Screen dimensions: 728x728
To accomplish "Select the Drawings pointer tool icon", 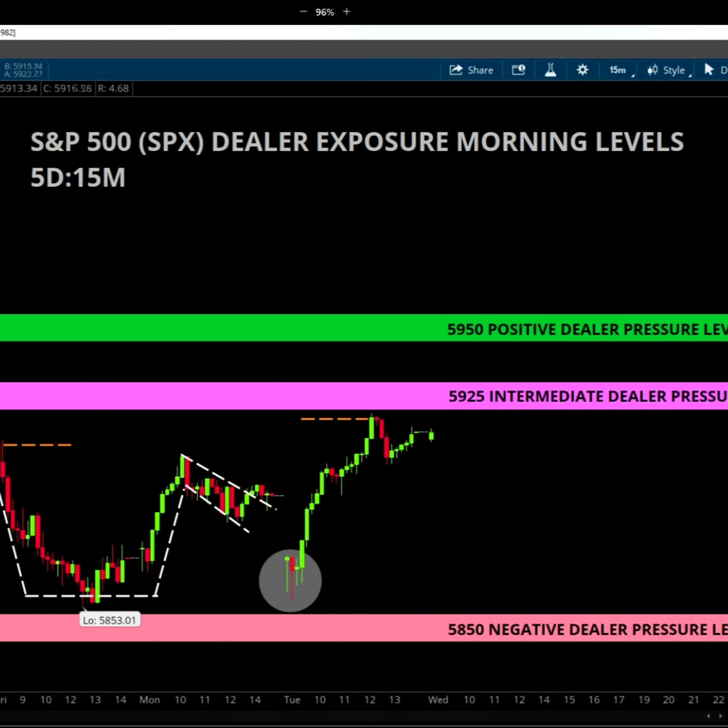I will (709, 70).
